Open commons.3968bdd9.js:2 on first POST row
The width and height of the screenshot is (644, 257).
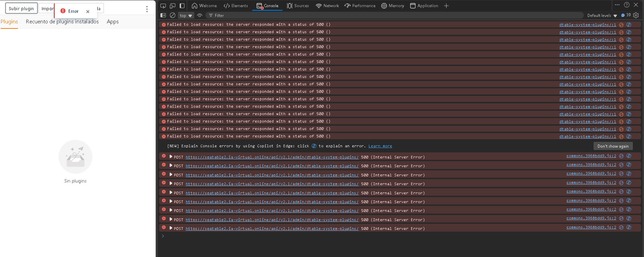pos(591,156)
